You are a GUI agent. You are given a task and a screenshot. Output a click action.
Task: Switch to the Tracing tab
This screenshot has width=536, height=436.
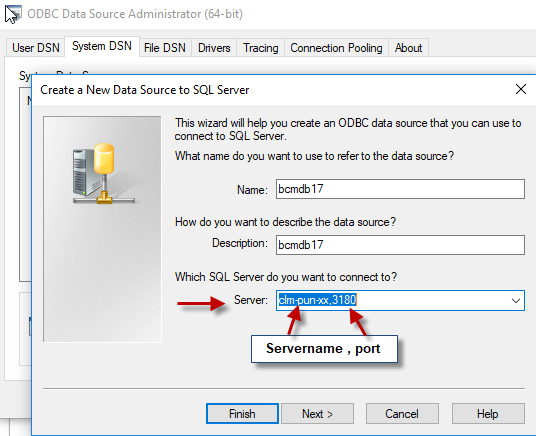[260, 48]
